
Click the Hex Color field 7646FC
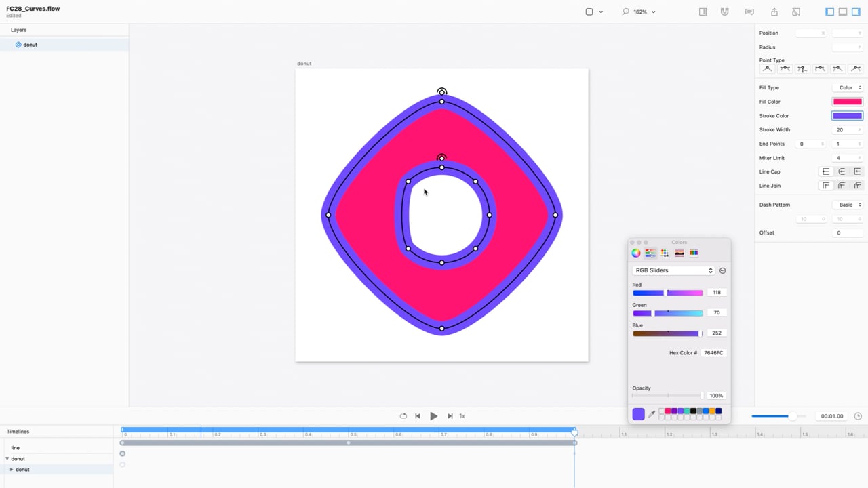coord(713,353)
